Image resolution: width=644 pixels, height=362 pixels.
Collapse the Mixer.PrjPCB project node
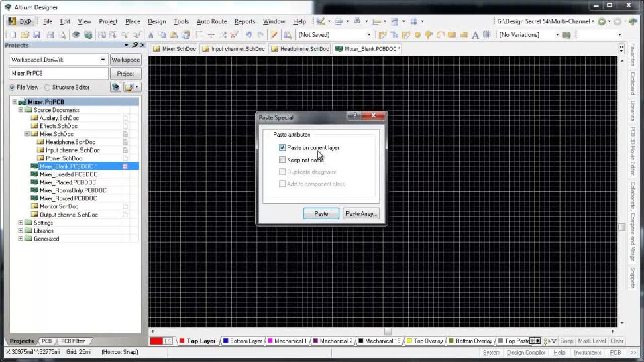[x=15, y=102]
